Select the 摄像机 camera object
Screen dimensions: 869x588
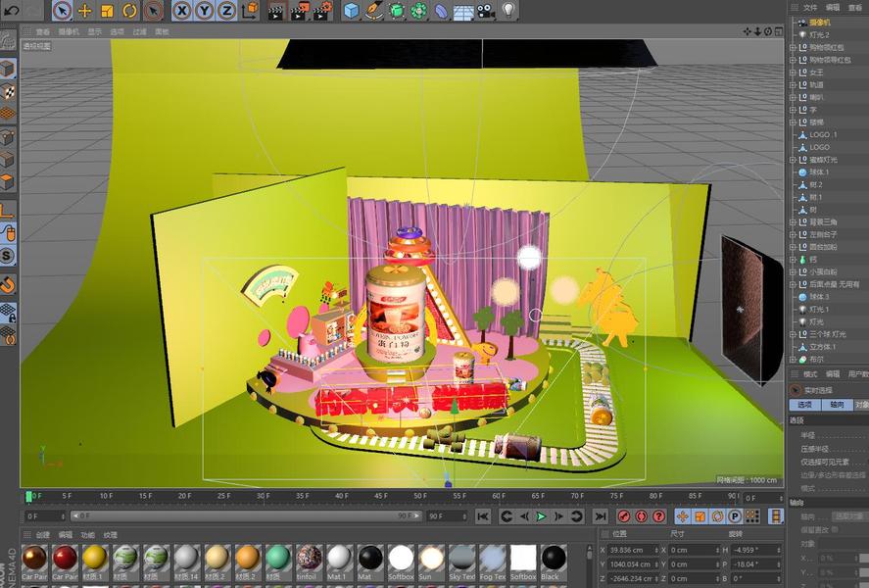click(820, 23)
